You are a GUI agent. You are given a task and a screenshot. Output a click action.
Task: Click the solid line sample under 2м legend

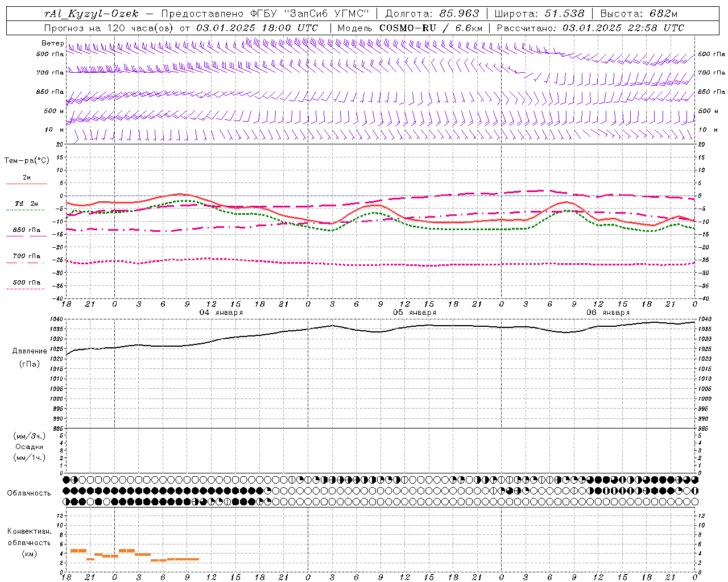(x=26, y=184)
